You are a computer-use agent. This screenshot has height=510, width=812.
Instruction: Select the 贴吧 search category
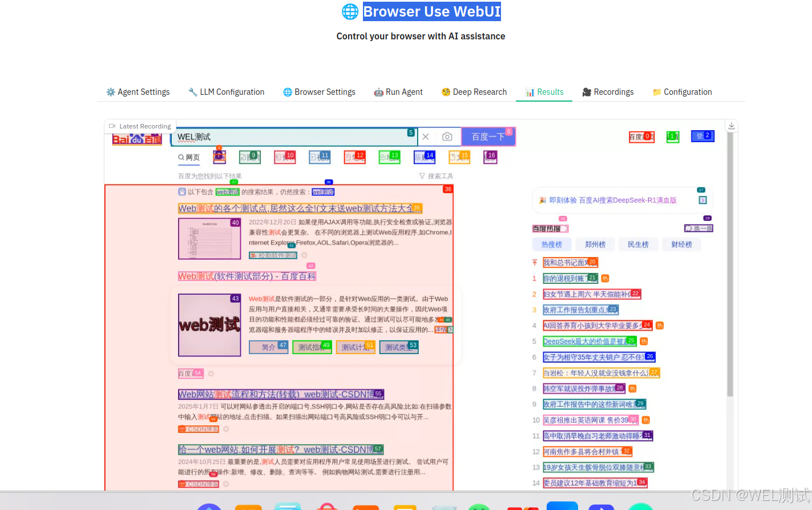point(424,157)
